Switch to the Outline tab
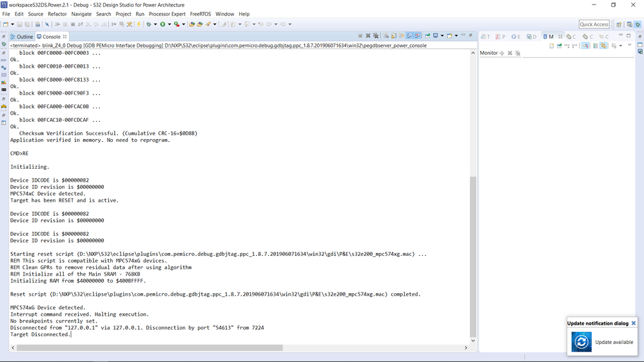The image size is (644, 362). pyautogui.click(x=21, y=37)
